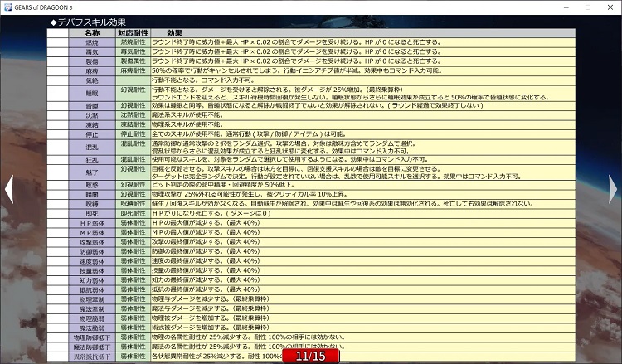Close the GEARS of DRAGOON 3 window
The image size is (622, 364).
point(610,7)
